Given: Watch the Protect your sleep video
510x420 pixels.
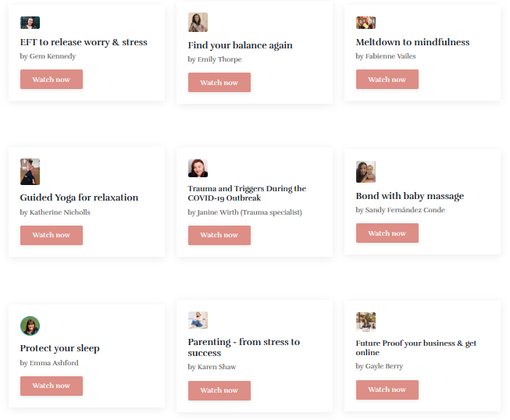Looking at the screenshot, I should coord(52,386).
